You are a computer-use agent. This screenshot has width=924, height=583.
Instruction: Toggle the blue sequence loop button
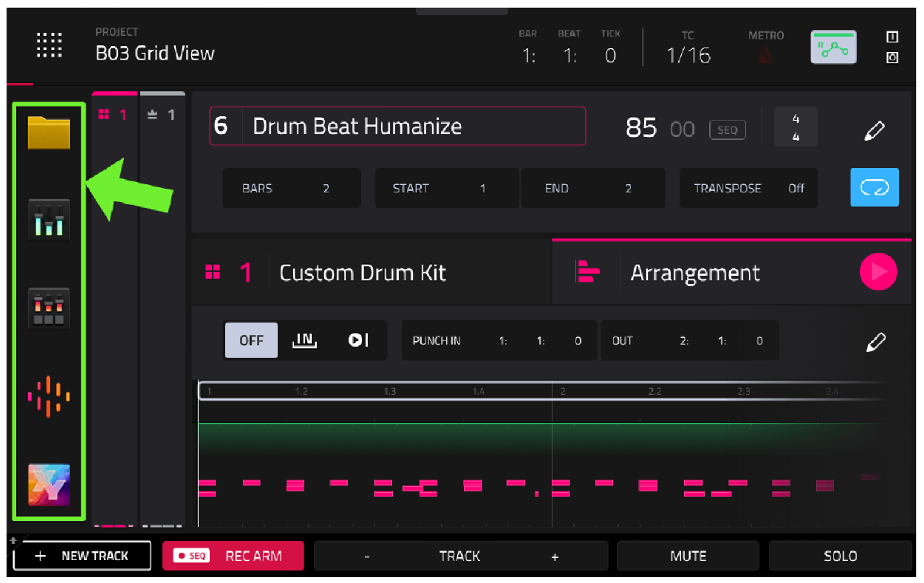pos(874,188)
